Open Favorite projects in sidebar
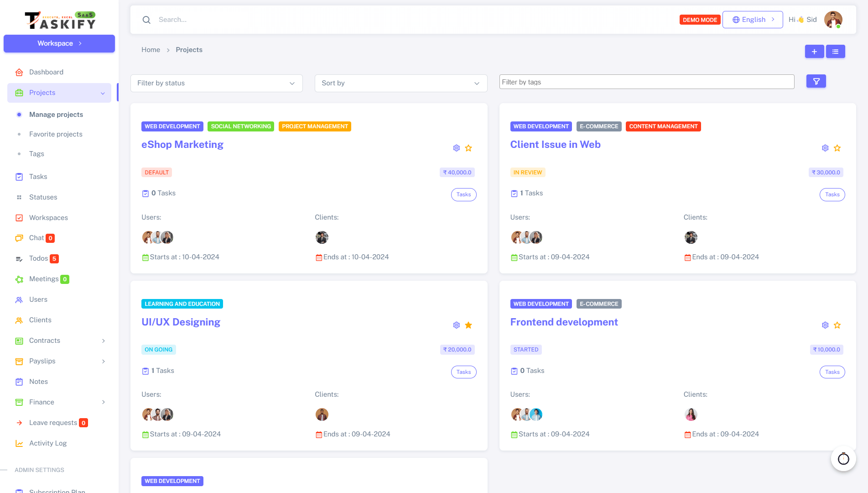This screenshot has height=493, width=868. [56, 134]
